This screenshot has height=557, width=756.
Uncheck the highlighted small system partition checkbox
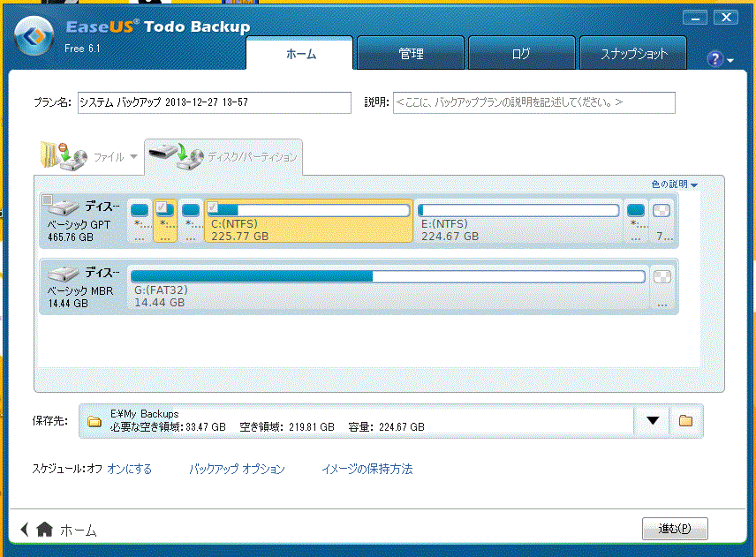coord(162,207)
